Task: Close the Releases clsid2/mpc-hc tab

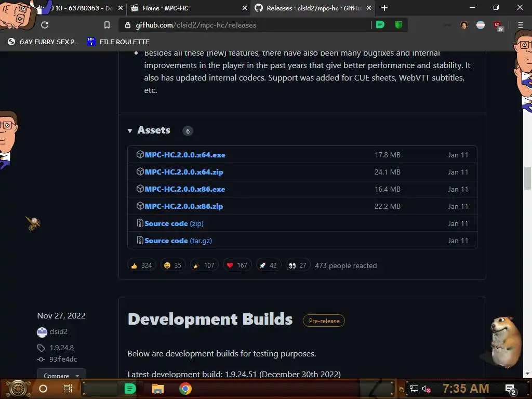Action: pos(369,8)
